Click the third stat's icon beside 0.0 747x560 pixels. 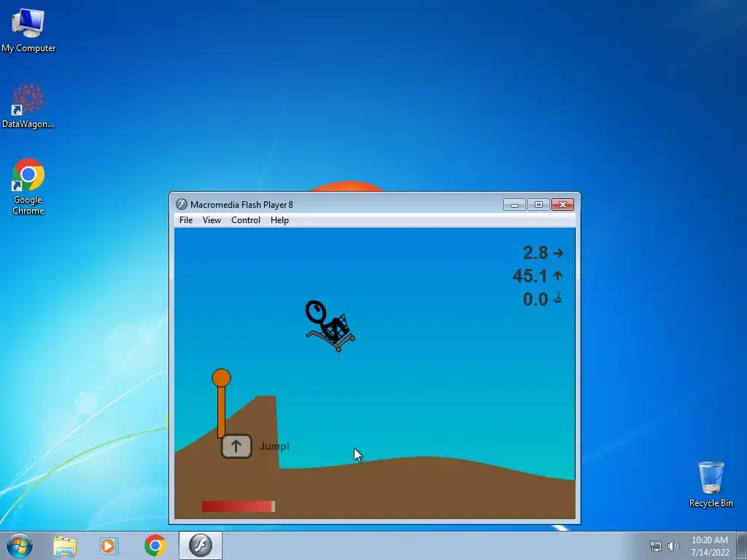pos(558,298)
